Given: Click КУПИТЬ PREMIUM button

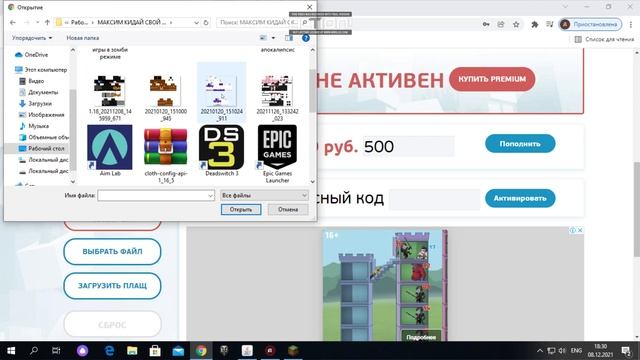Looking at the screenshot, I should point(492,79).
